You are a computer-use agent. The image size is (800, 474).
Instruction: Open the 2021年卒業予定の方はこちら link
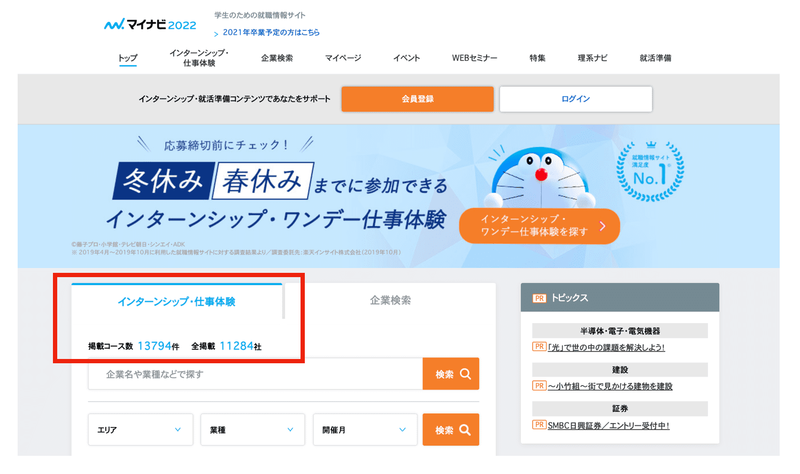pos(271,32)
